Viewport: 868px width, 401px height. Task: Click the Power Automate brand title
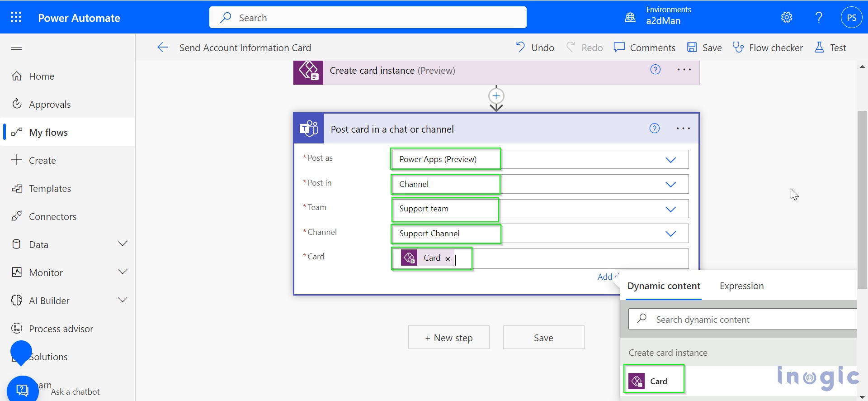click(79, 18)
